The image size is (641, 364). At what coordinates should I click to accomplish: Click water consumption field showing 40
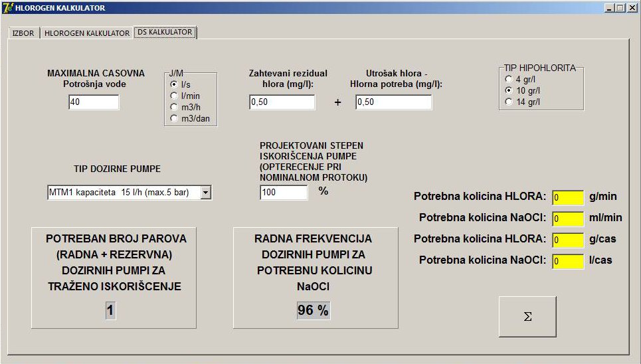(x=94, y=102)
